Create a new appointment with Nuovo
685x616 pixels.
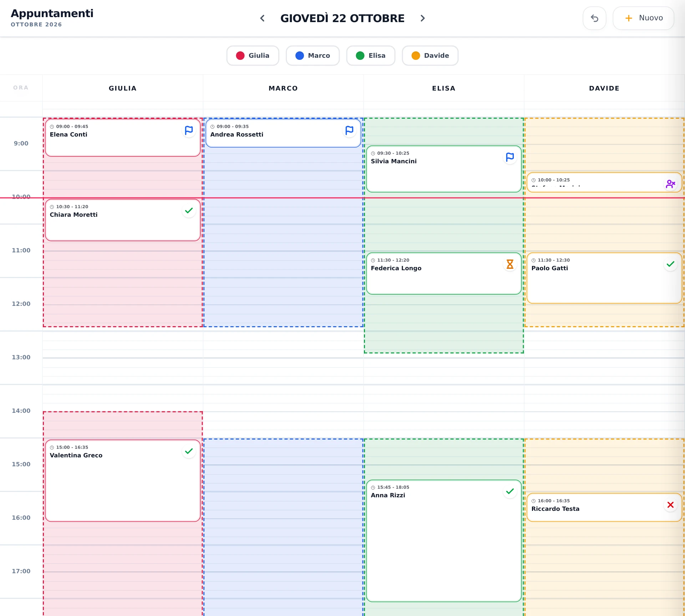(x=643, y=18)
